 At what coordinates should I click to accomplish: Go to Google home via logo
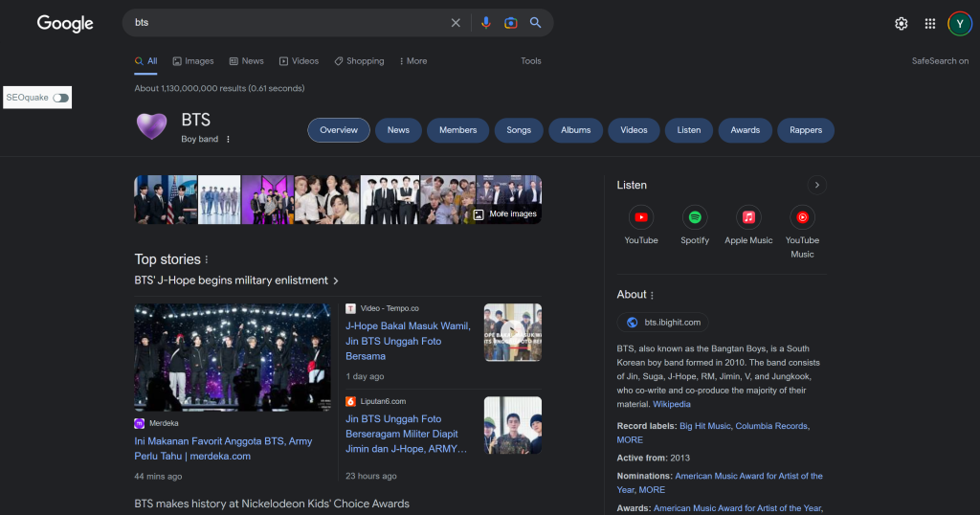[65, 24]
